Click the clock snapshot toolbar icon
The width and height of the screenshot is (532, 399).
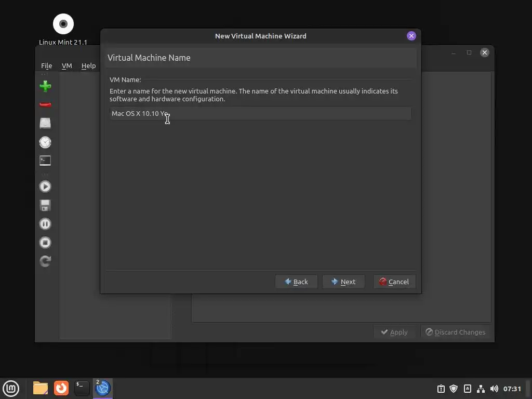click(45, 142)
